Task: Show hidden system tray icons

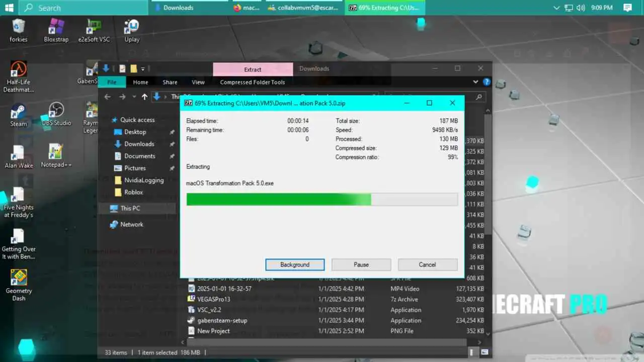Action: [556, 8]
